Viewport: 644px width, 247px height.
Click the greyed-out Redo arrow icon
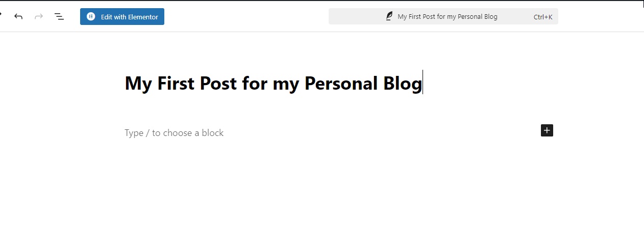tap(39, 16)
